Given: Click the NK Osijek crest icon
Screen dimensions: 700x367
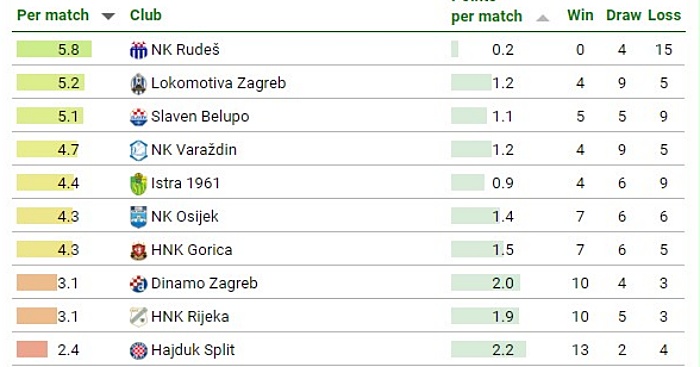Looking at the screenshot, I should [x=138, y=217].
